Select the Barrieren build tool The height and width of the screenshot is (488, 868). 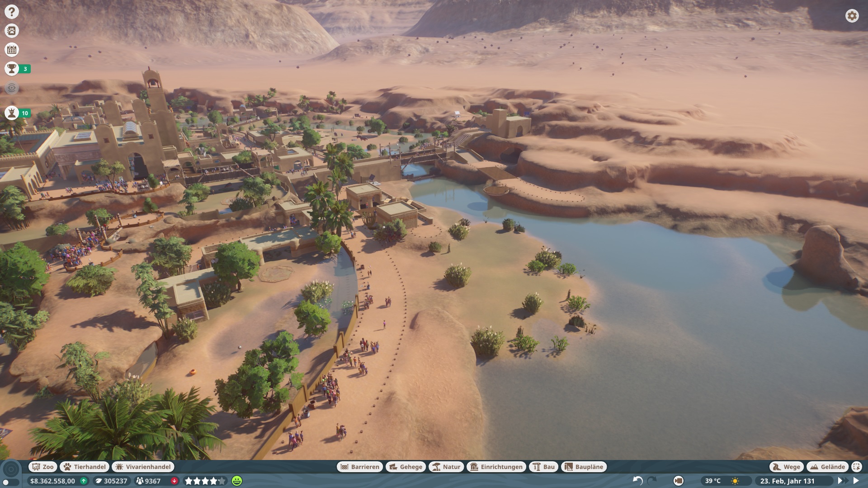pos(360,467)
